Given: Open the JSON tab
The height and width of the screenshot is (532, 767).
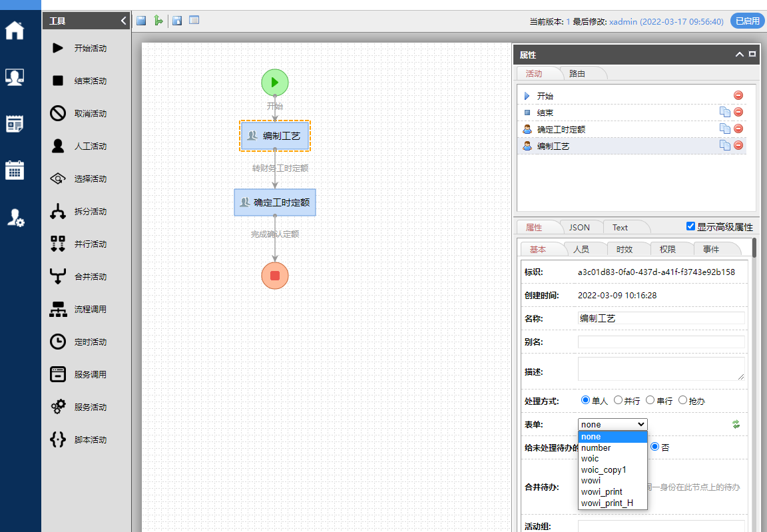Looking at the screenshot, I should pyautogui.click(x=580, y=227).
